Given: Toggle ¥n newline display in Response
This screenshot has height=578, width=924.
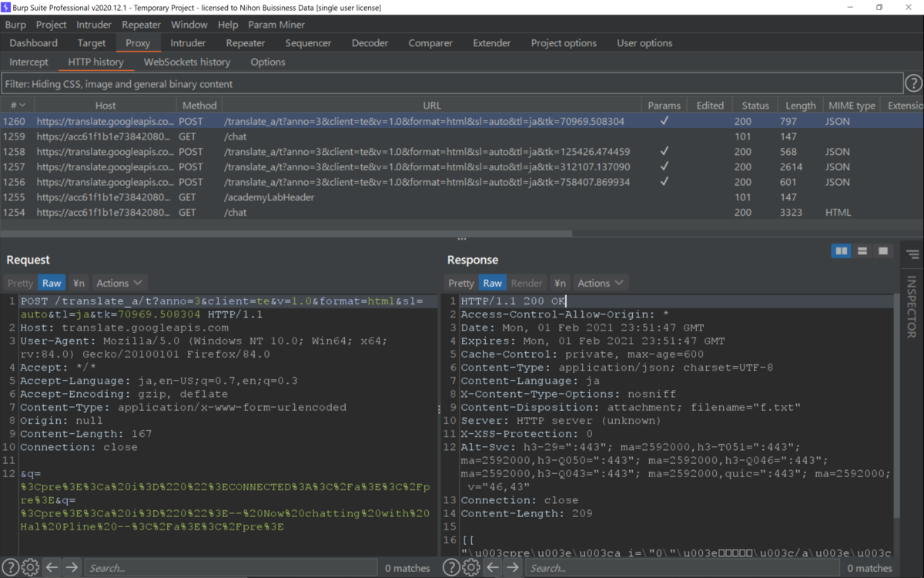Looking at the screenshot, I should point(560,283).
